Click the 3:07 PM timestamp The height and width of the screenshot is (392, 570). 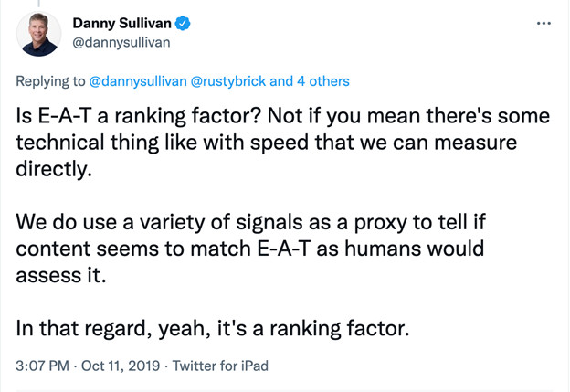point(43,366)
